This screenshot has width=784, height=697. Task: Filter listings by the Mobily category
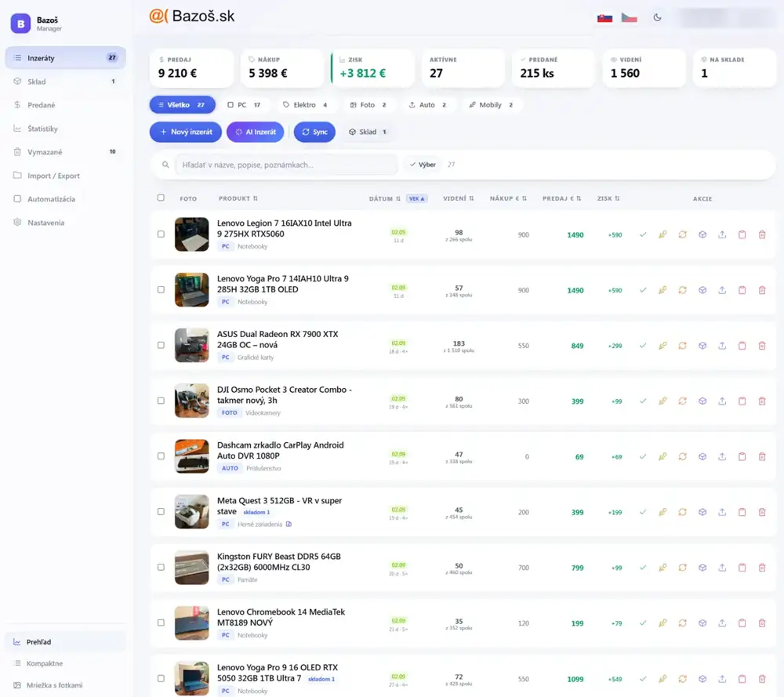pos(491,105)
